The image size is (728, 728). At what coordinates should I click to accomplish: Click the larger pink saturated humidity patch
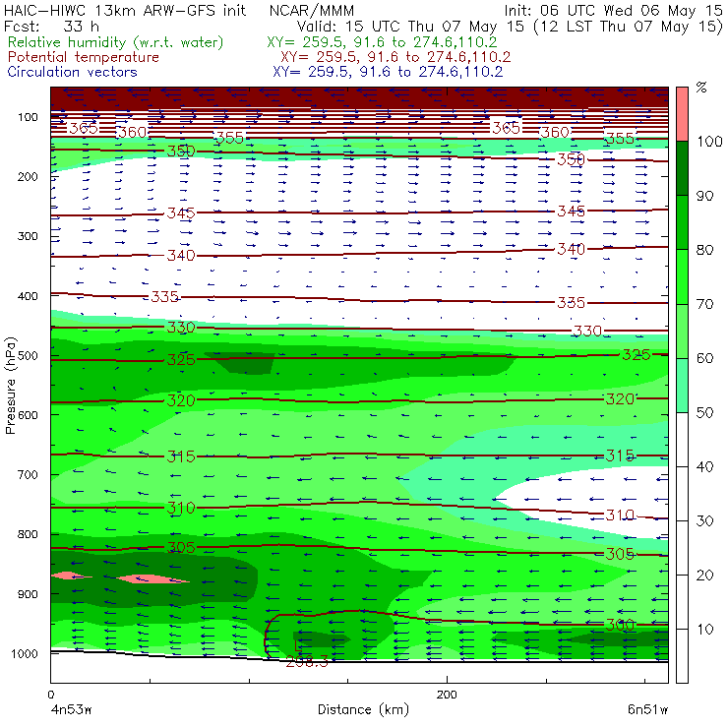point(153,578)
